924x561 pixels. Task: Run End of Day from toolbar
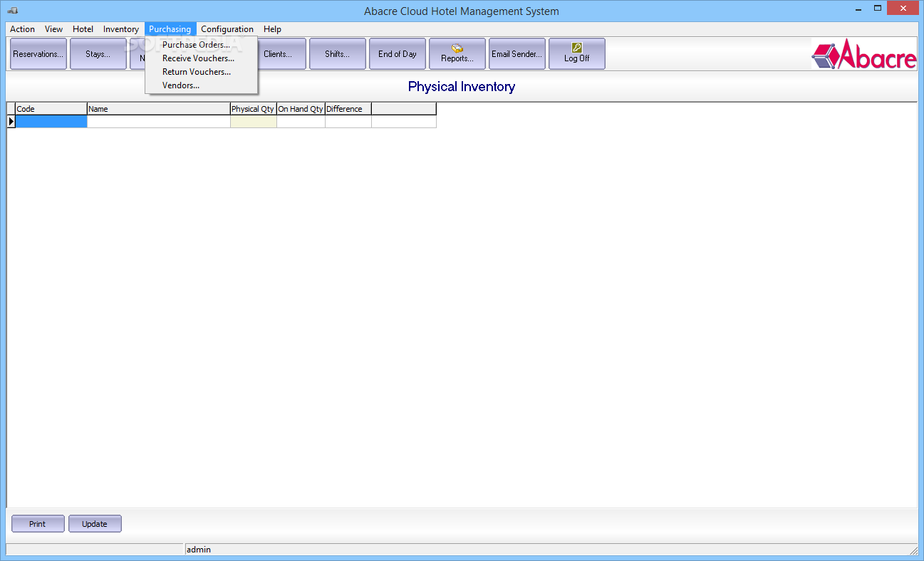pos(398,54)
